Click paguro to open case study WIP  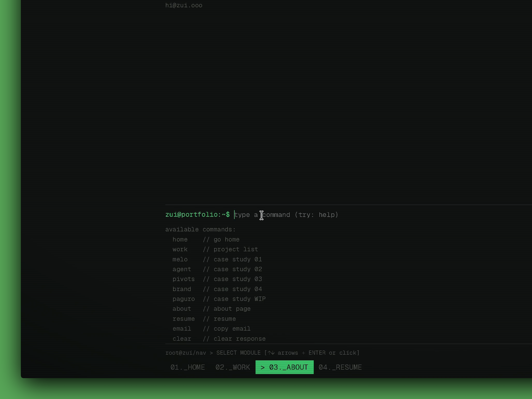(184, 299)
